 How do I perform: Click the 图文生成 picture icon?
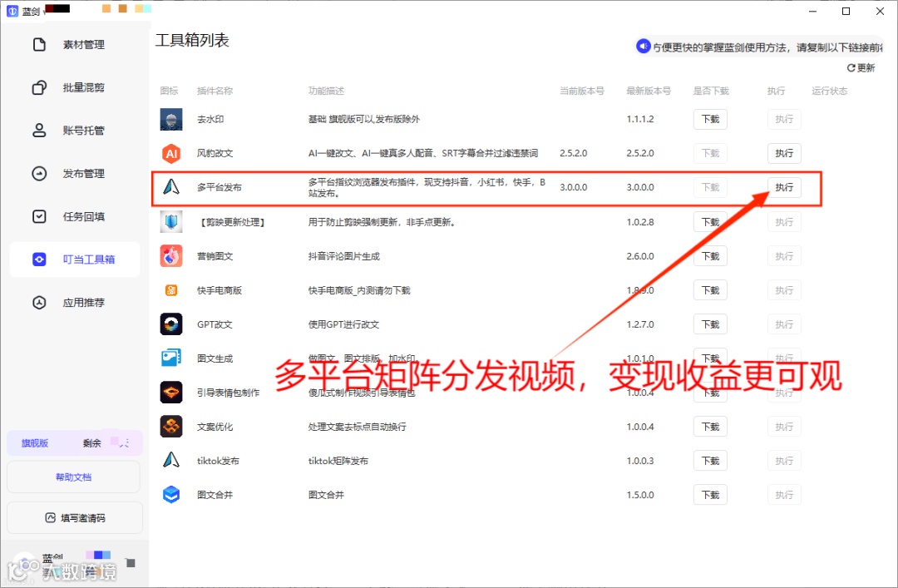tap(171, 358)
